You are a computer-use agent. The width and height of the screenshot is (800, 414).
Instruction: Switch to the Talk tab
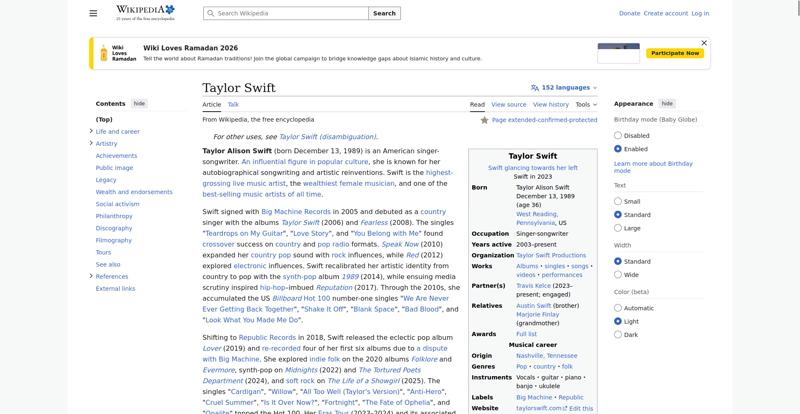click(233, 104)
